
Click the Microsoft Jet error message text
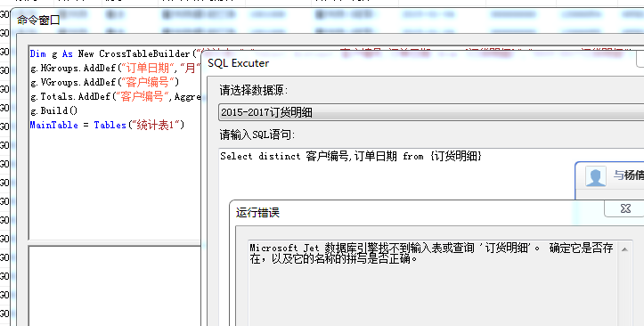(x=431, y=253)
